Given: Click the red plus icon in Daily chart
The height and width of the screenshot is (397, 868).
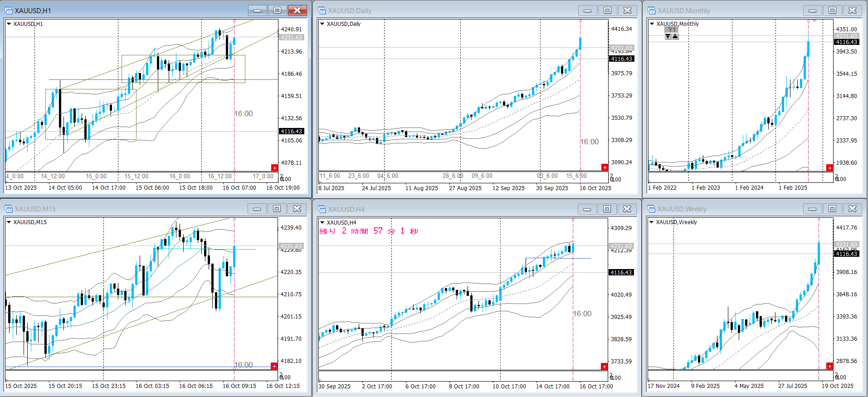Looking at the screenshot, I should click(605, 167).
